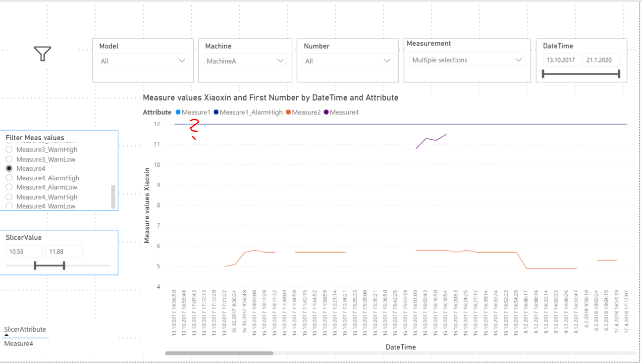Pick the Measure4_WarnLow radio option
This screenshot has height=364, width=642.
[9, 206]
